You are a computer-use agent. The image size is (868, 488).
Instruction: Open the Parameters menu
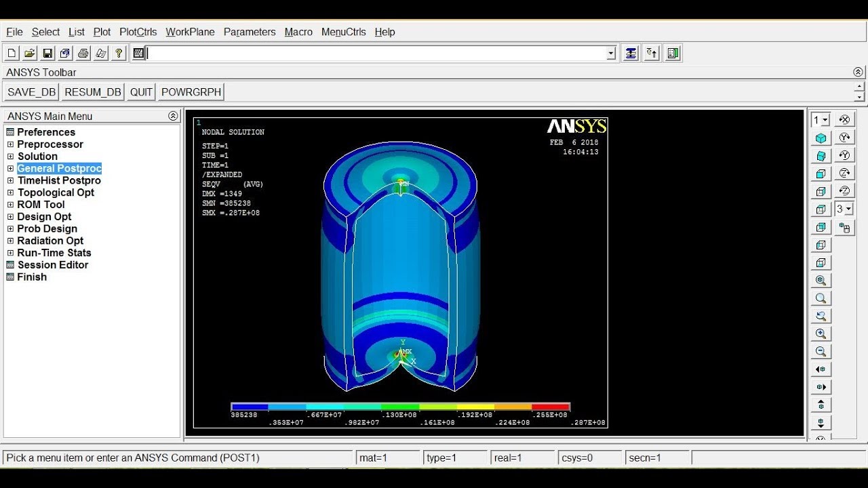pyautogui.click(x=250, y=32)
